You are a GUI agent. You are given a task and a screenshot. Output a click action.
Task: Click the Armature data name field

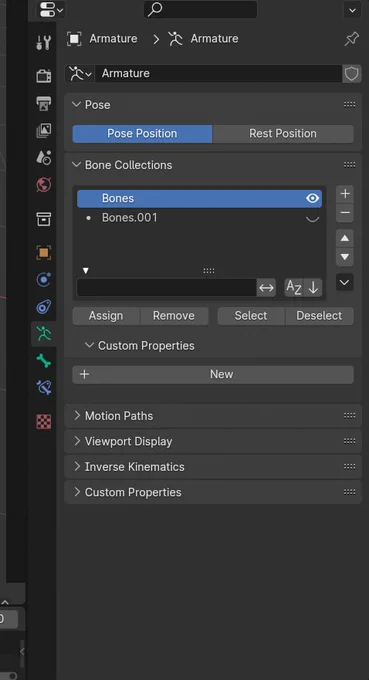coord(219,74)
